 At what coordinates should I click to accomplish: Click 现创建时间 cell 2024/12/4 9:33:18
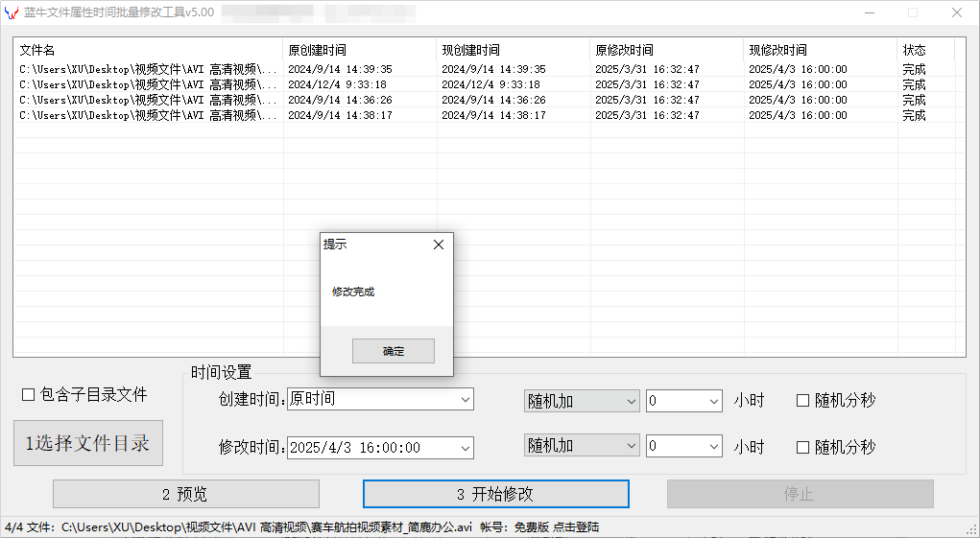pos(490,84)
